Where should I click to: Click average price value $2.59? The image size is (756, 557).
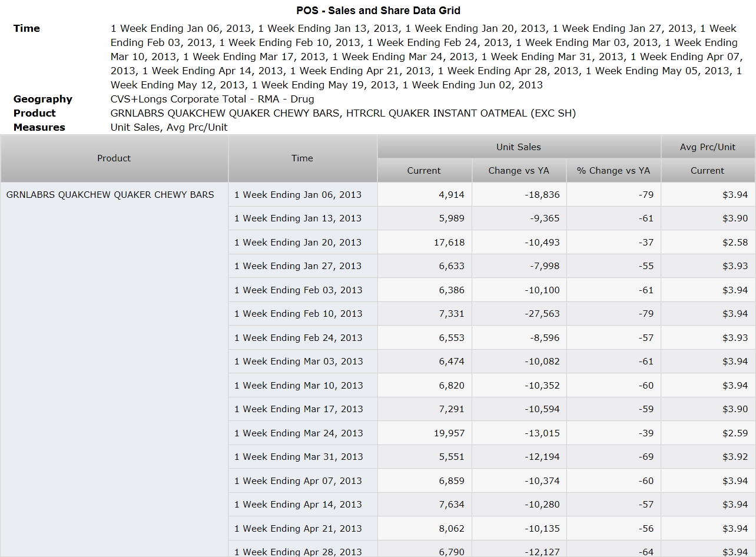(735, 433)
